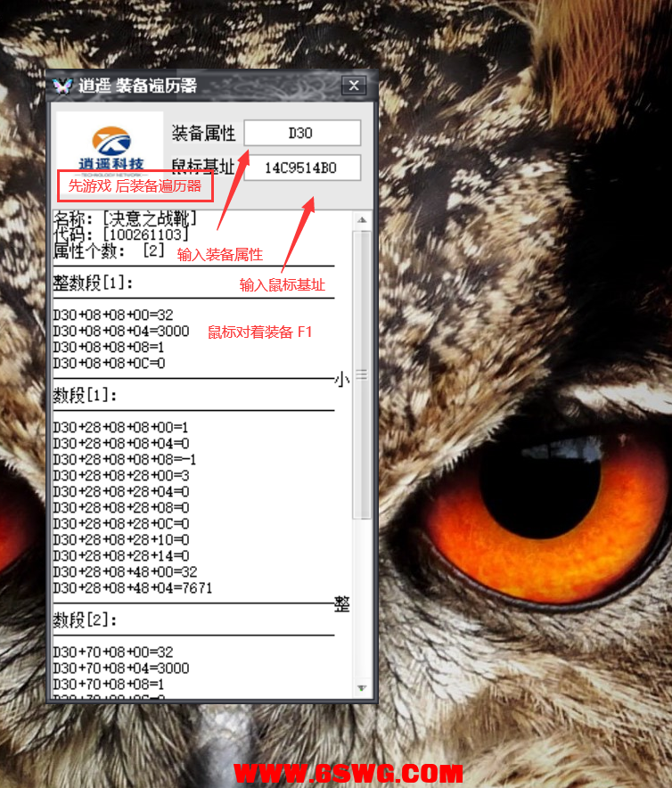Select line D30+28+08+48+04=7671
Viewport: 672px width, 788px height.
[x=133, y=588]
